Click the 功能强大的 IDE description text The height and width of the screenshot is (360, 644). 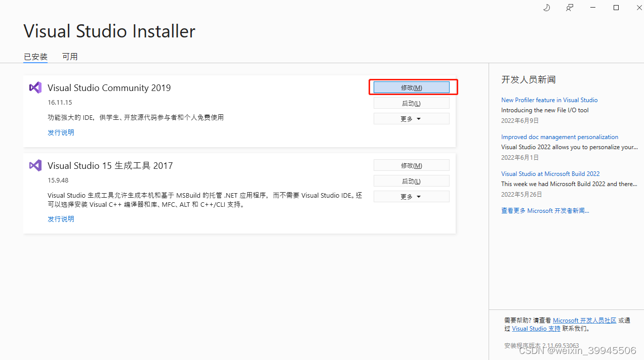pos(136,117)
